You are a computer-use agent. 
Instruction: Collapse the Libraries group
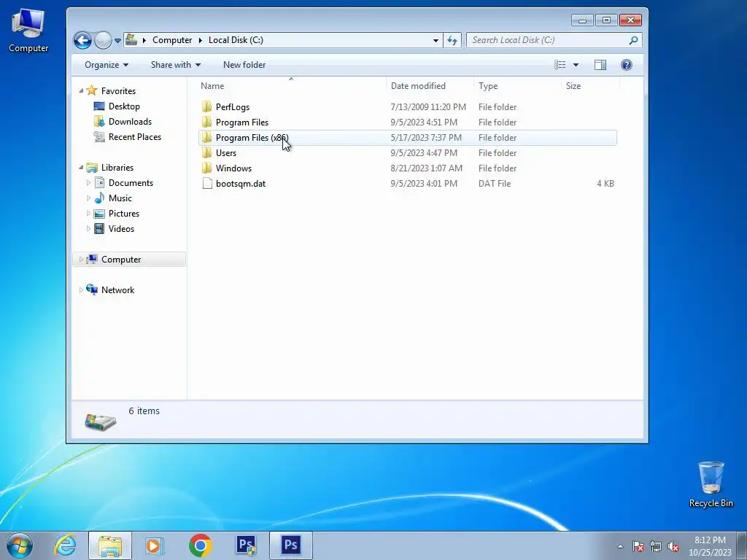coord(81,167)
